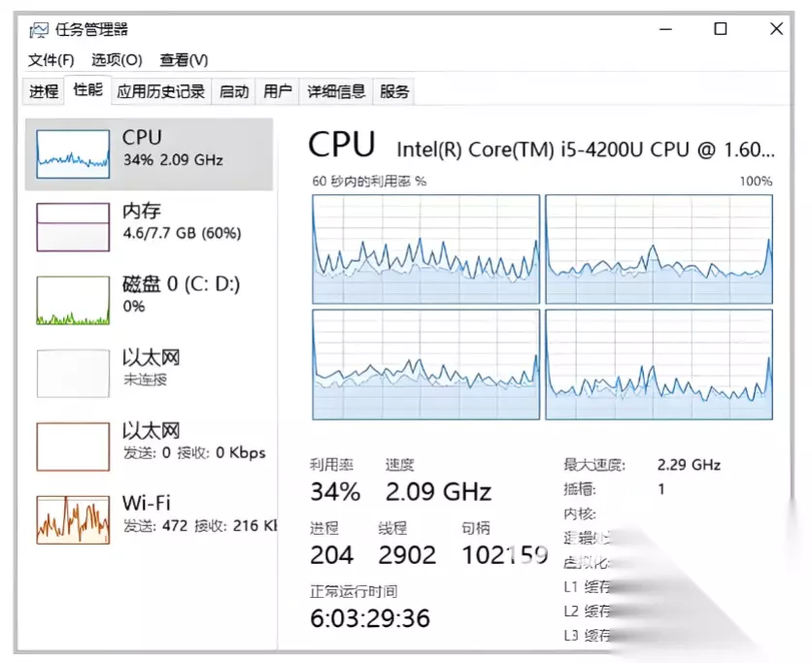
Task: Click the bottom-right CPU core usage graph
Action: [x=659, y=364]
